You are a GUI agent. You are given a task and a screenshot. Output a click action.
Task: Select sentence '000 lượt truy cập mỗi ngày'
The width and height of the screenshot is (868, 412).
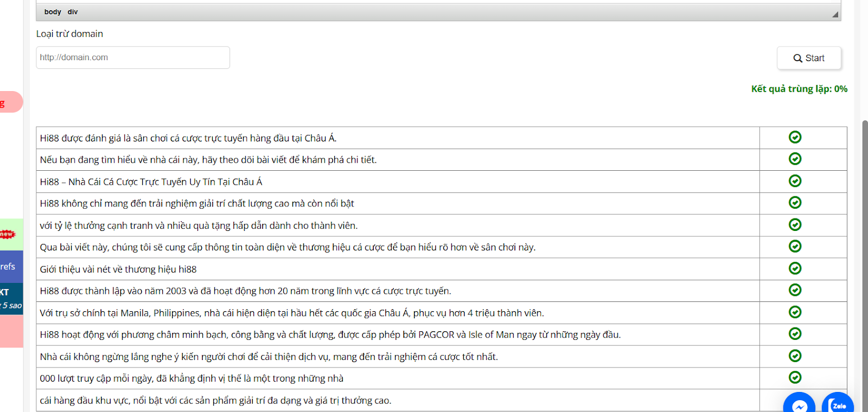192,378
